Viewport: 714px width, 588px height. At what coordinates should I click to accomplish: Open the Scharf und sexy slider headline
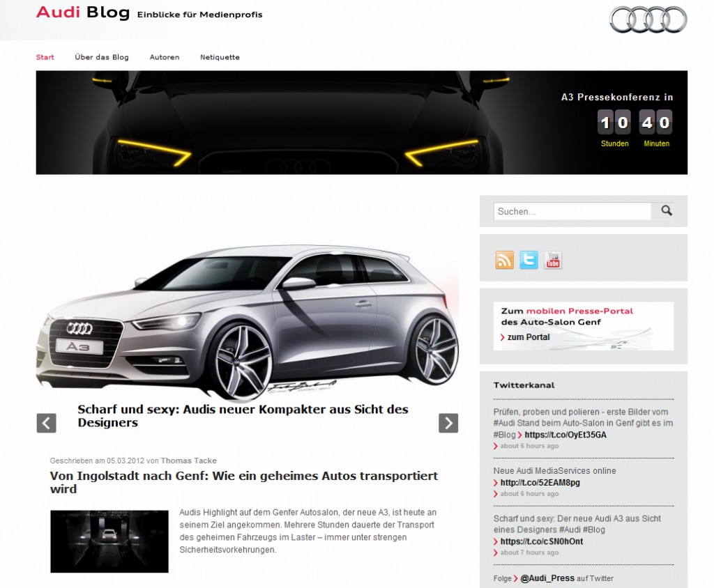[x=243, y=416]
